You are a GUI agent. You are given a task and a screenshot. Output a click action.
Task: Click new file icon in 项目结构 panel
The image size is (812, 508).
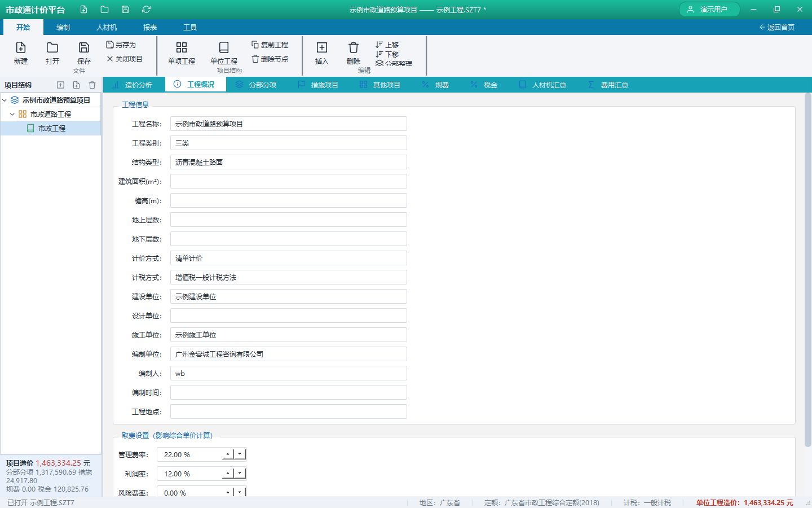point(76,85)
